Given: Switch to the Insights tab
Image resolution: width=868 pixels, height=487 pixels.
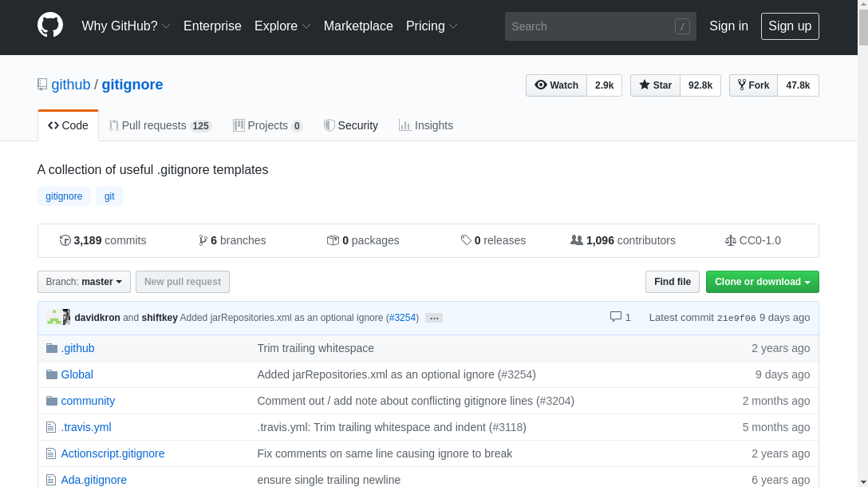Looking at the screenshot, I should [426, 125].
